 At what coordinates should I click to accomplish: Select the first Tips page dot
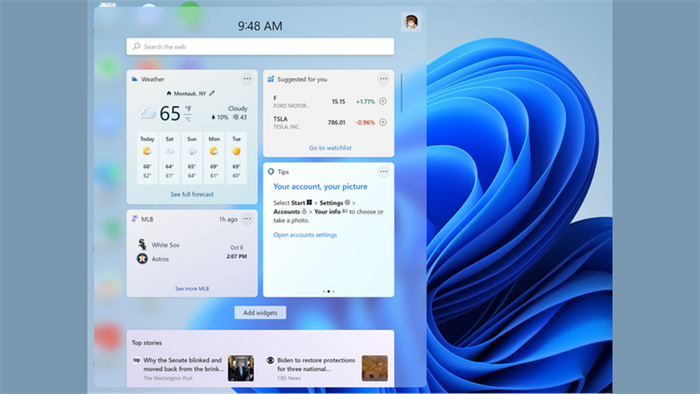click(x=324, y=291)
